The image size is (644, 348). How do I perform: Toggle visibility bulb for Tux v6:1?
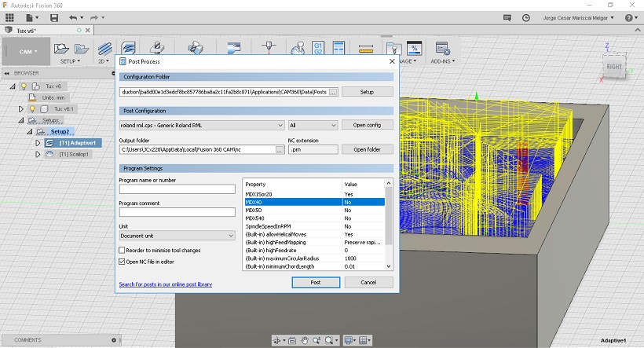[32, 109]
